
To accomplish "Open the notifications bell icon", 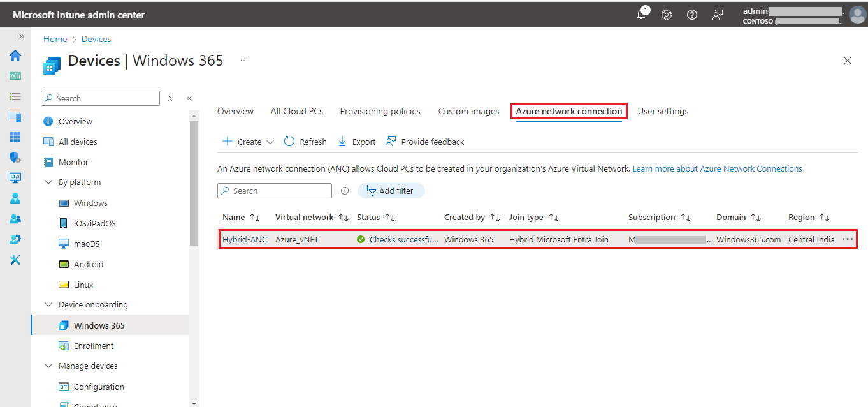I will (x=642, y=14).
